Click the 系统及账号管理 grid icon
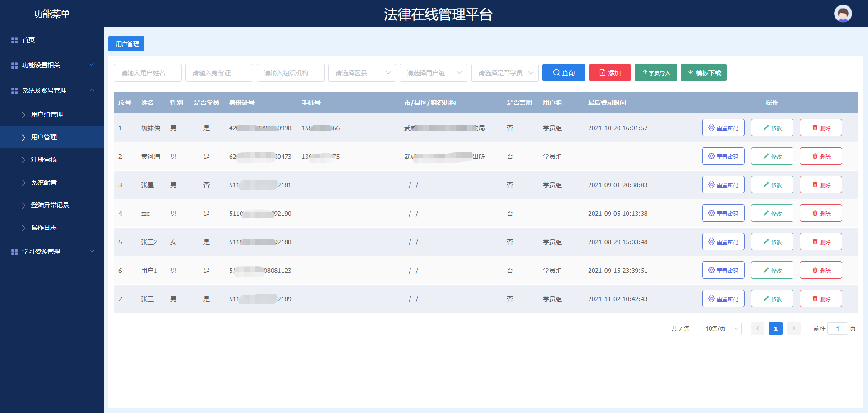This screenshot has width=868, height=413. pyautogui.click(x=14, y=91)
